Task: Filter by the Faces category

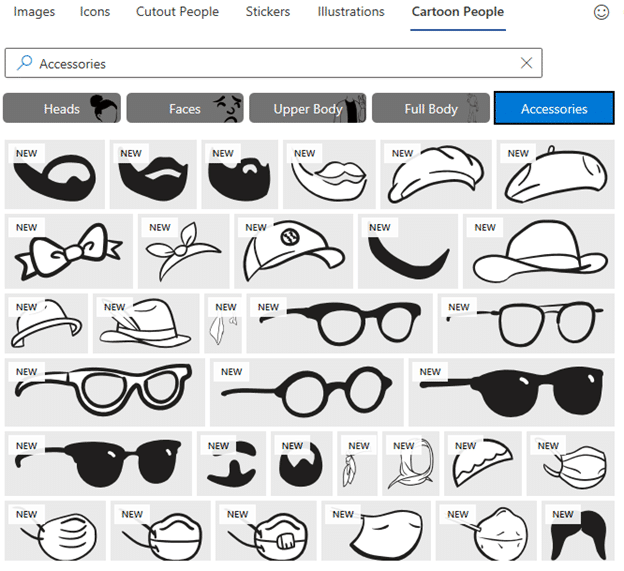Action: tap(185, 108)
